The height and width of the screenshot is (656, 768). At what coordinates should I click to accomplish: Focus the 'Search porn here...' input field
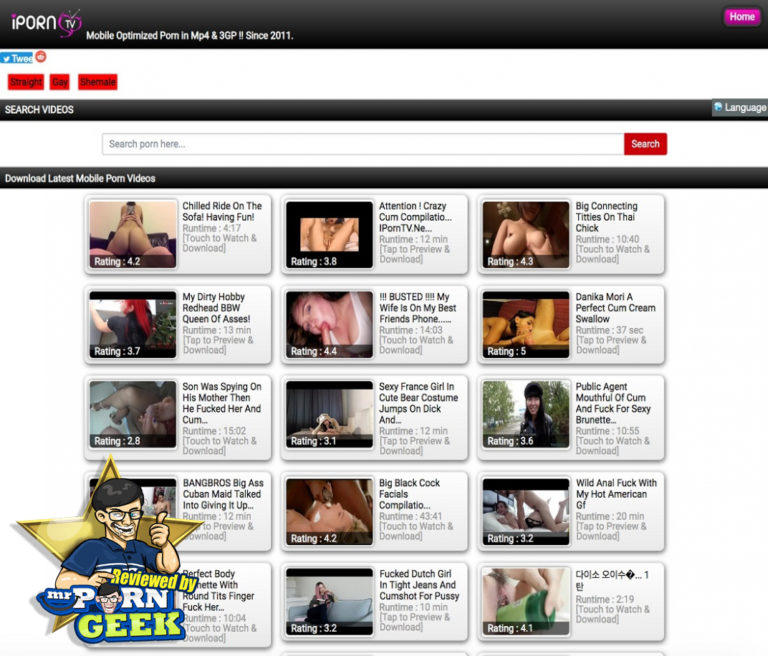tap(363, 144)
